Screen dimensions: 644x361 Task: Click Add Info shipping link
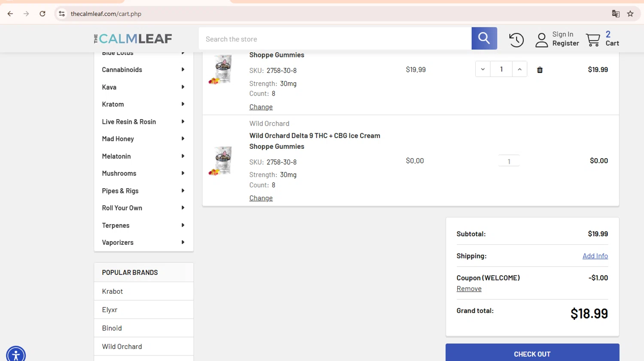595,256
